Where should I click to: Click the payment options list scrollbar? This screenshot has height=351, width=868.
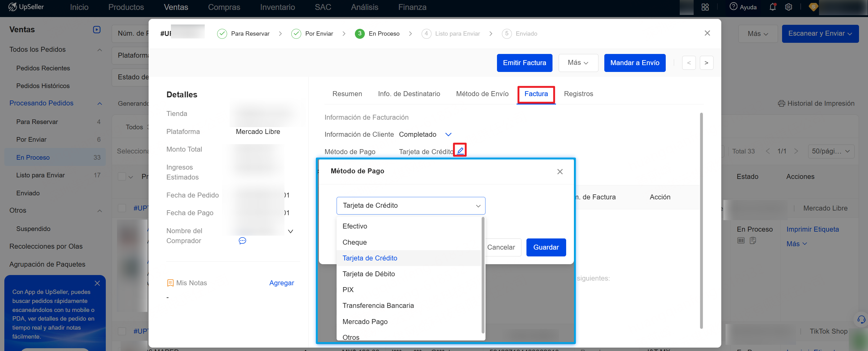(483, 275)
